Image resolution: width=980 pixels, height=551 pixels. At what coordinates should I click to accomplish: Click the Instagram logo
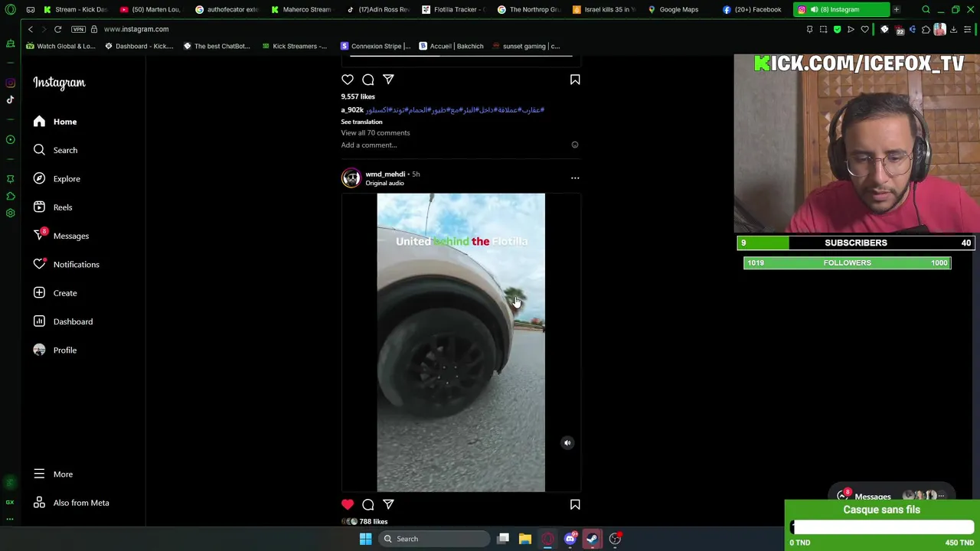click(x=59, y=83)
